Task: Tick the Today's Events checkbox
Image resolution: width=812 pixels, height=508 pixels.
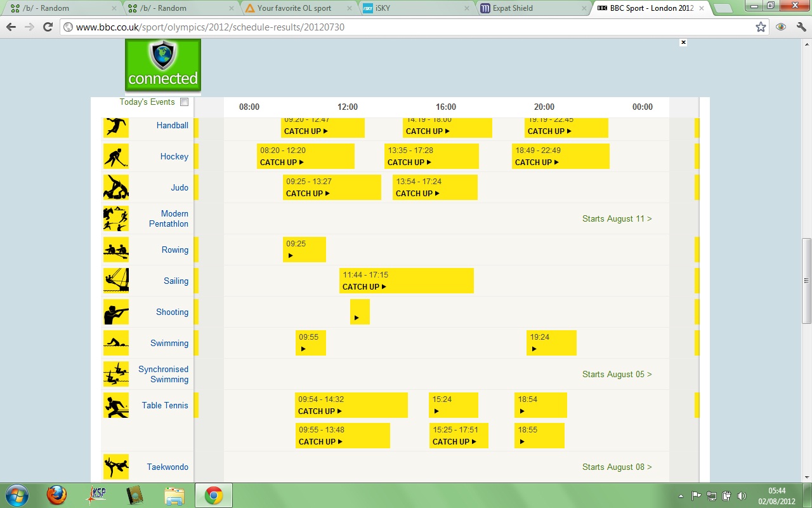Action: pyautogui.click(x=185, y=102)
